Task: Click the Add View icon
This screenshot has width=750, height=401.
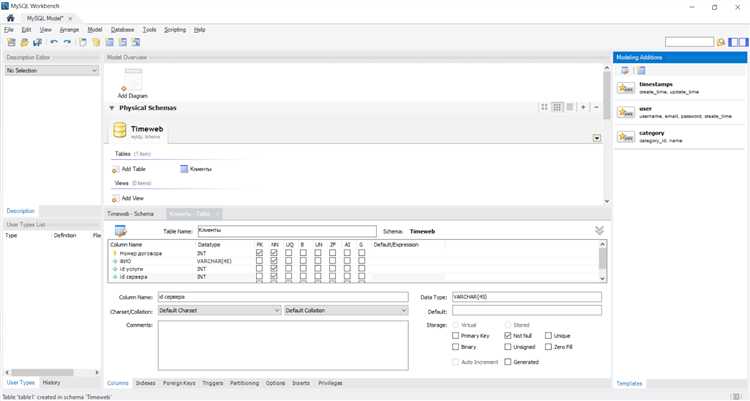Action: tap(115, 198)
